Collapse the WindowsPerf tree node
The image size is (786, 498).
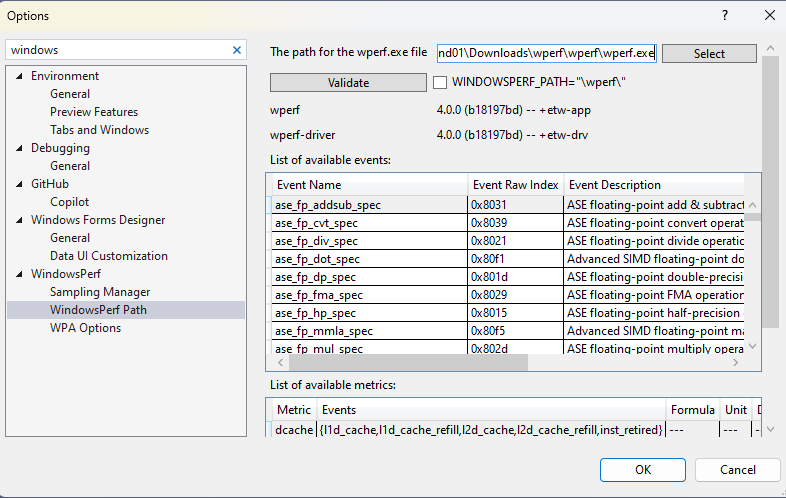pyautogui.click(x=20, y=274)
